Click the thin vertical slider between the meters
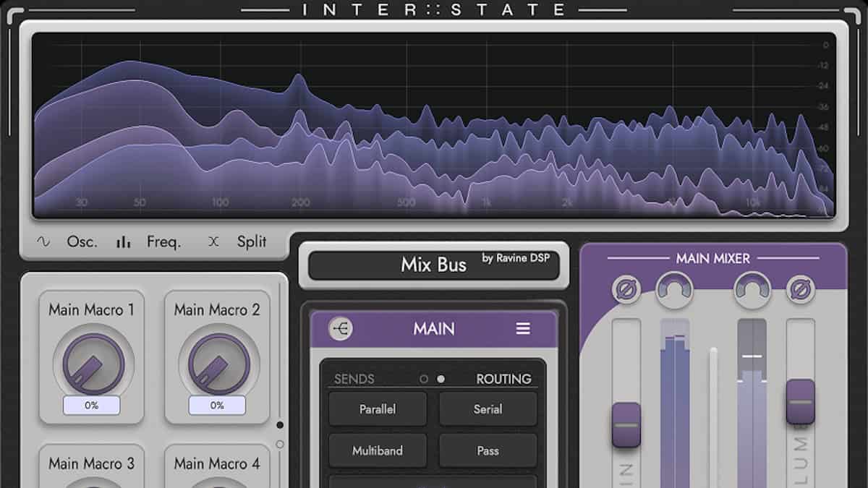This screenshot has height=488, width=868. (x=713, y=417)
